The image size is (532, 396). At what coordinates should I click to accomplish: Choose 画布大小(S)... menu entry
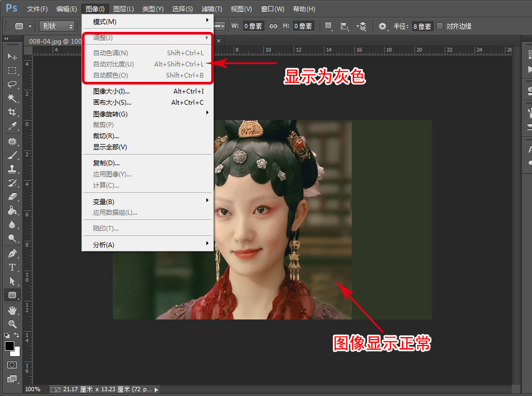147,103
